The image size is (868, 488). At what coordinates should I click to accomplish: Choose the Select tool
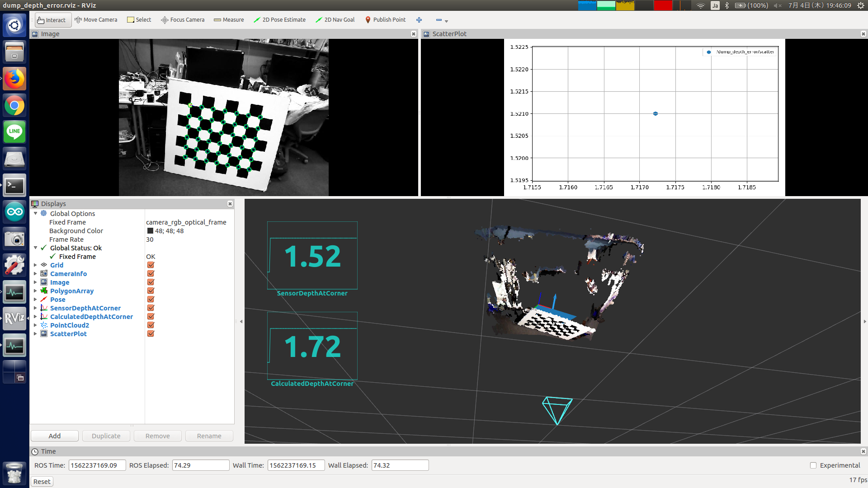coord(139,20)
